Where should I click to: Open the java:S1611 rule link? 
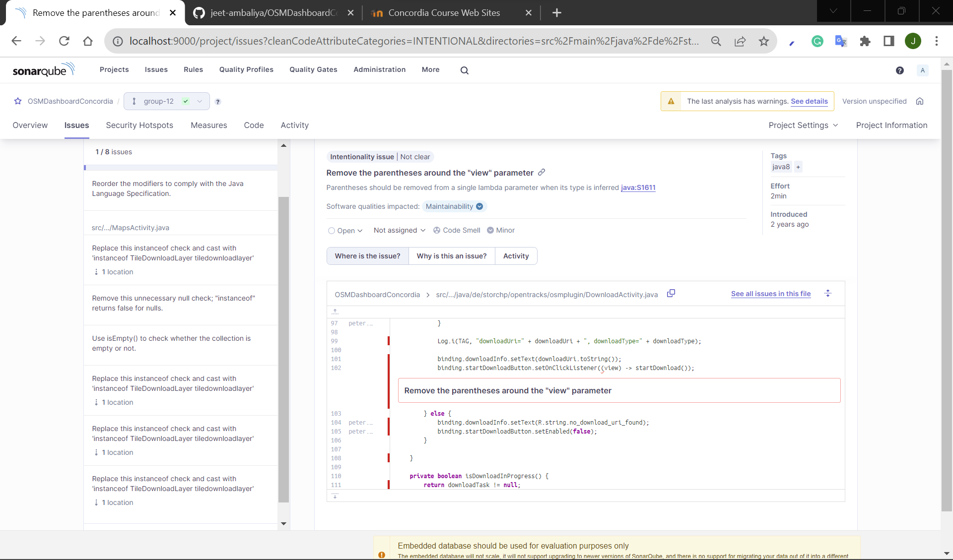coord(638,187)
